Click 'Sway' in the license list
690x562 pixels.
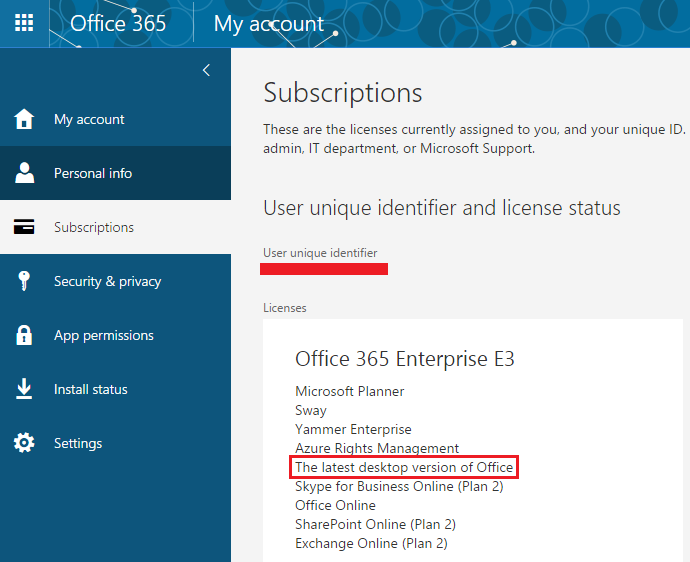point(311,410)
